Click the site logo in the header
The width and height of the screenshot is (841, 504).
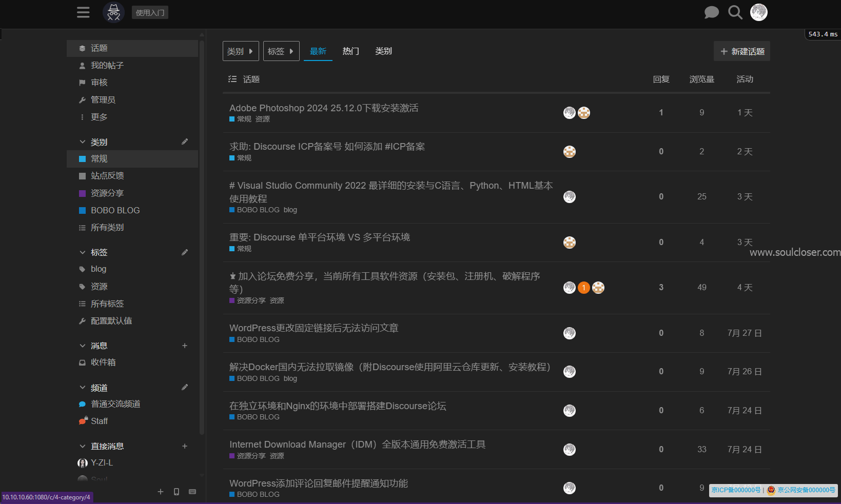[x=113, y=12]
